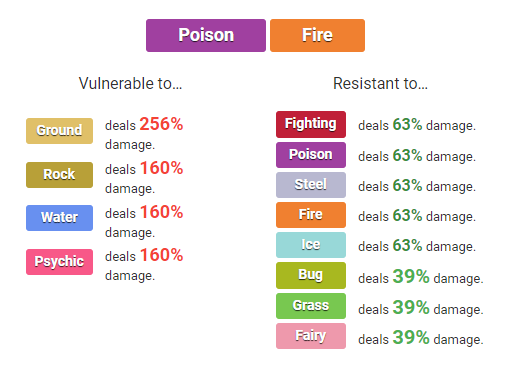511x368 pixels.
Task: Click the Bug type badge
Action: point(311,275)
